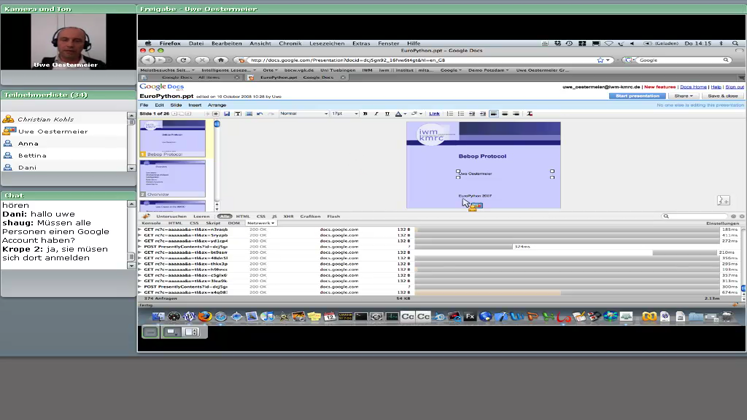Select Christian Kohls in participant list

tap(65, 119)
